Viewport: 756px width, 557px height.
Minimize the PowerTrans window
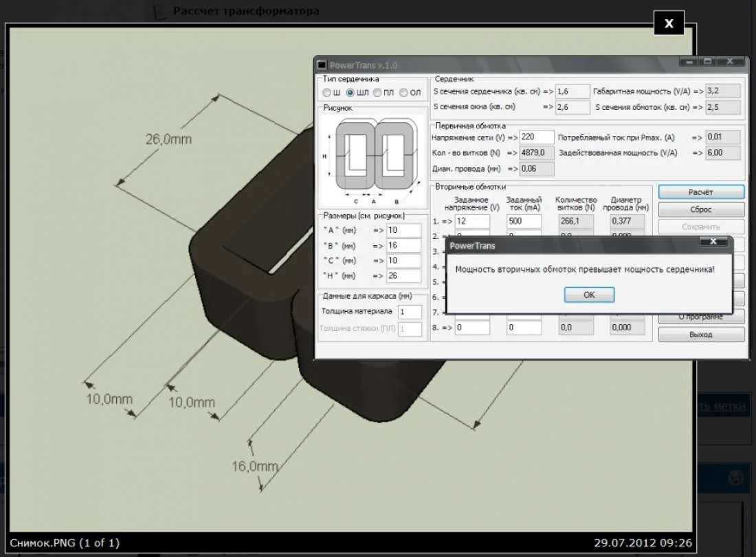click(x=689, y=62)
